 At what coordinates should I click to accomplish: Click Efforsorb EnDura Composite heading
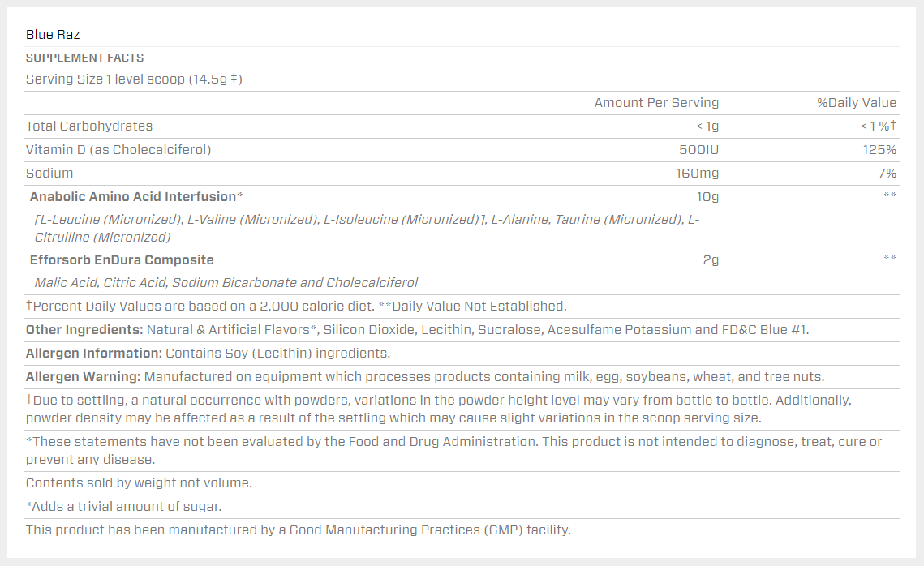point(122,259)
